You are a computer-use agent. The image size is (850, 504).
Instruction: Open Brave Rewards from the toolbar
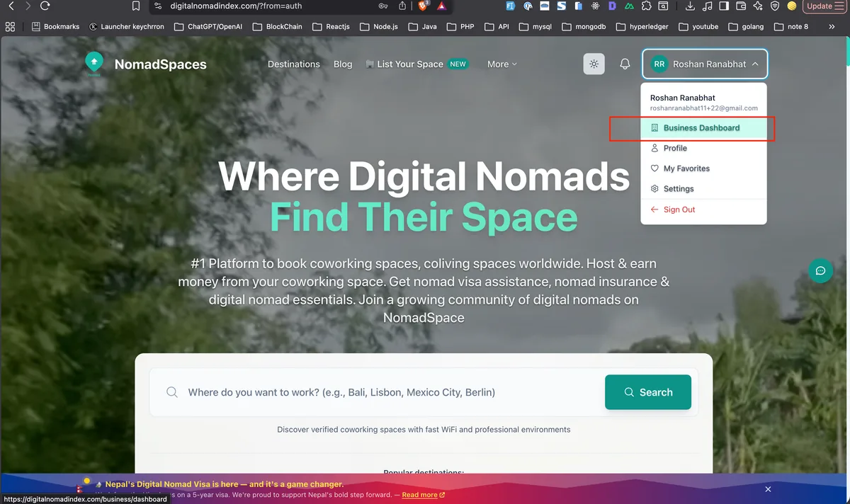click(x=442, y=7)
